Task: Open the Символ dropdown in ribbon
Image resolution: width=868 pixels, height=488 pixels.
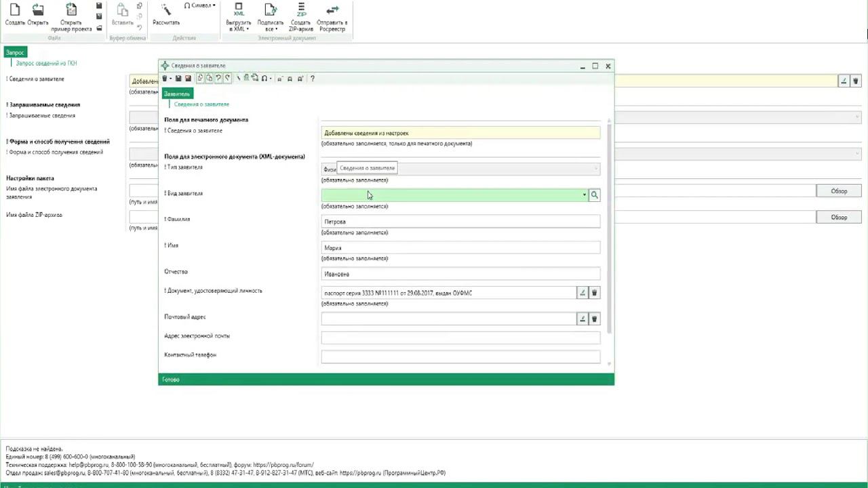Action: click(200, 5)
